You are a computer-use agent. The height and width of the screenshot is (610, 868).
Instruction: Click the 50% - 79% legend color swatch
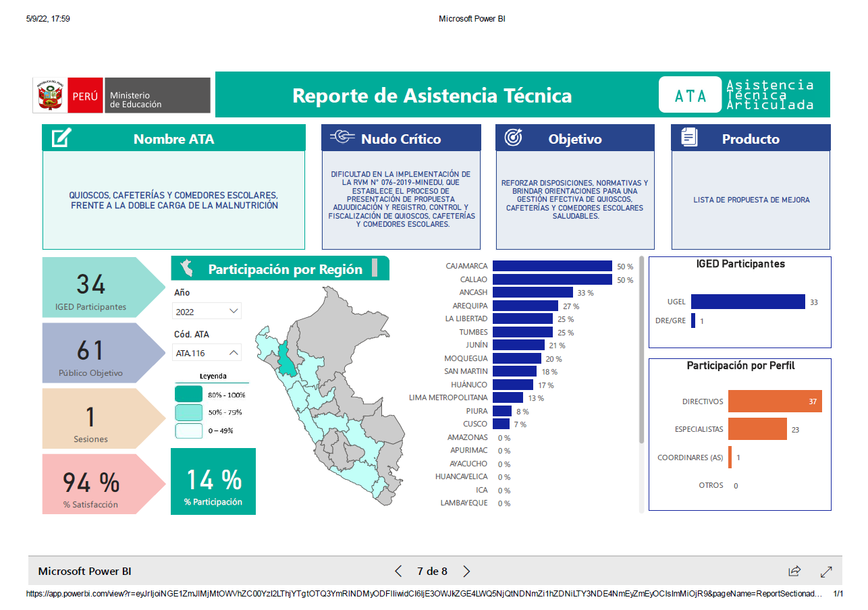(188, 412)
